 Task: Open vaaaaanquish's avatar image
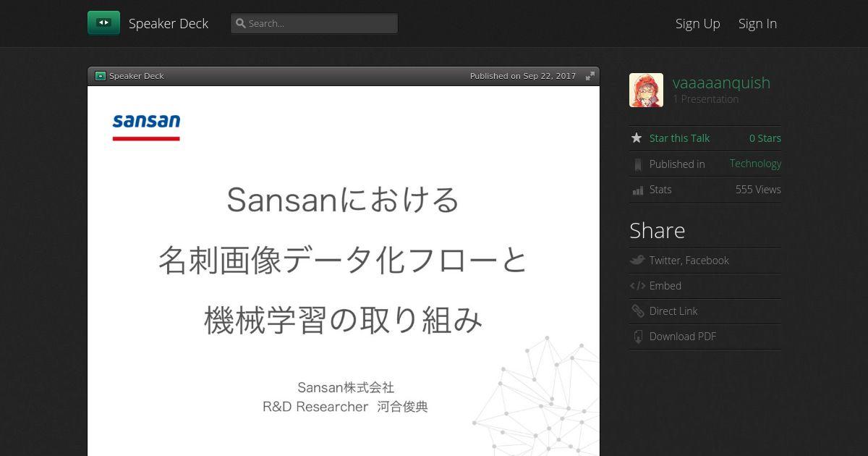tap(646, 90)
